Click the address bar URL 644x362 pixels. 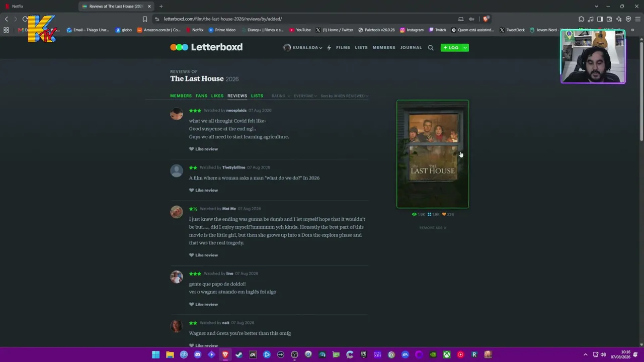pyautogui.click(x=223, y=19)
